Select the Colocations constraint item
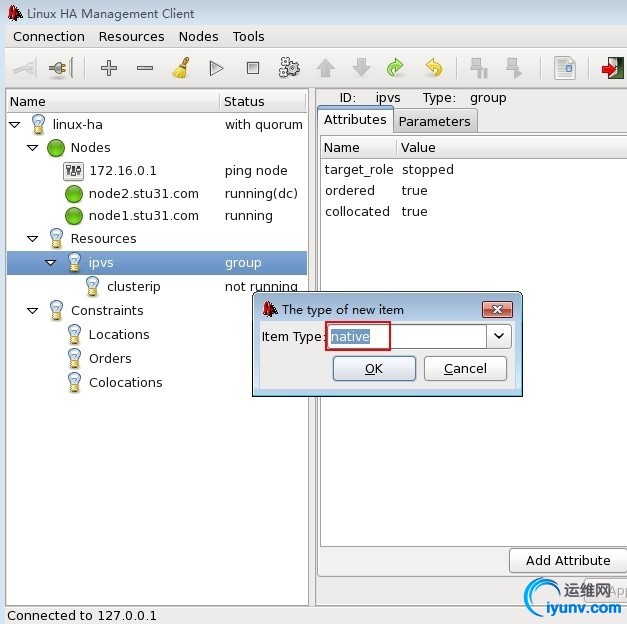 [126, 382]
